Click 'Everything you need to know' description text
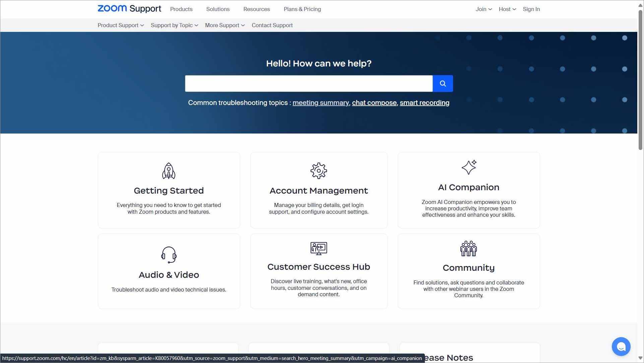This screenshot has height=363, width=644. pyautogui.click(x=169, y=208)
